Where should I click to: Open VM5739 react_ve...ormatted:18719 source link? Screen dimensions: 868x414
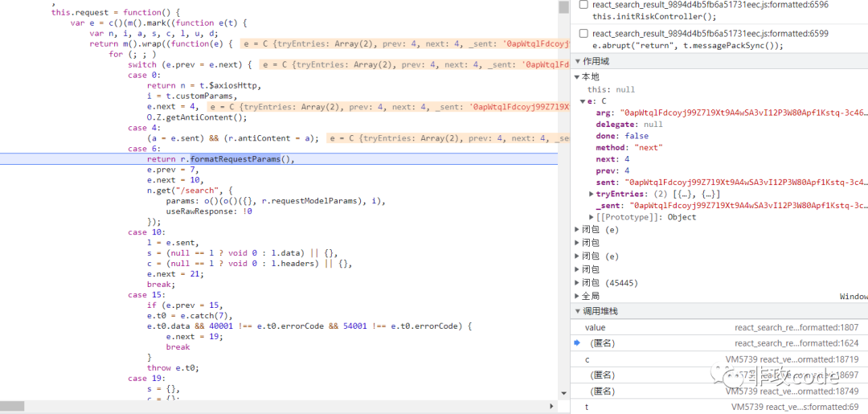click(792, 360)
